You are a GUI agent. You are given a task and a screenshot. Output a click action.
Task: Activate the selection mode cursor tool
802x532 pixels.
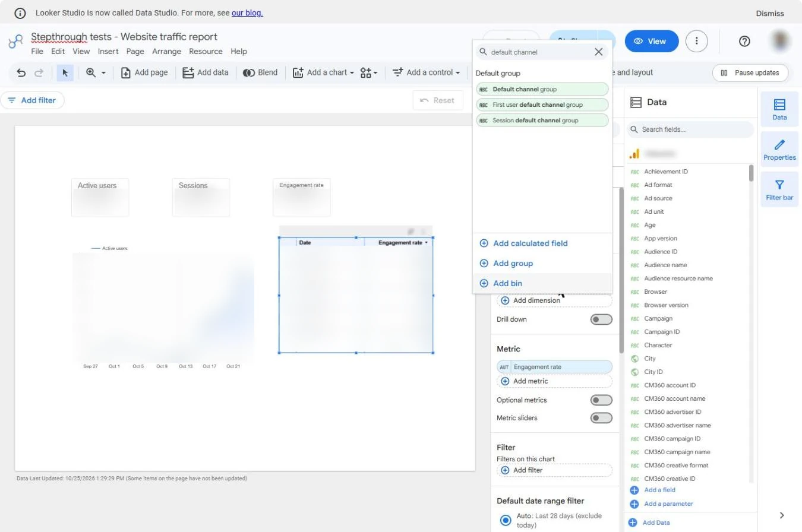[65, 72]
